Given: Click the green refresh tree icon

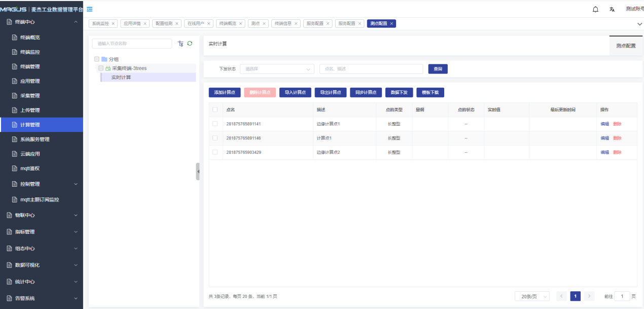Looking at the screenshot, I should click(x=190, y=44).
